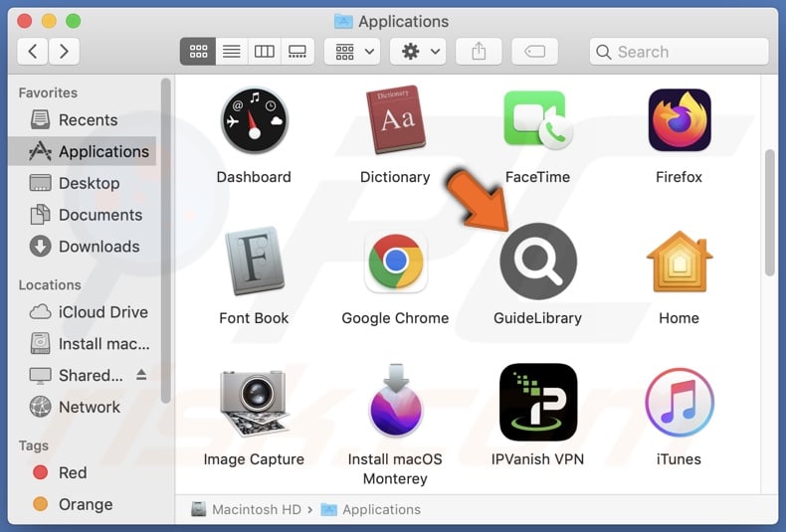
Task: Open Downloads in the sidebar
Action: [x=83, y=246]
